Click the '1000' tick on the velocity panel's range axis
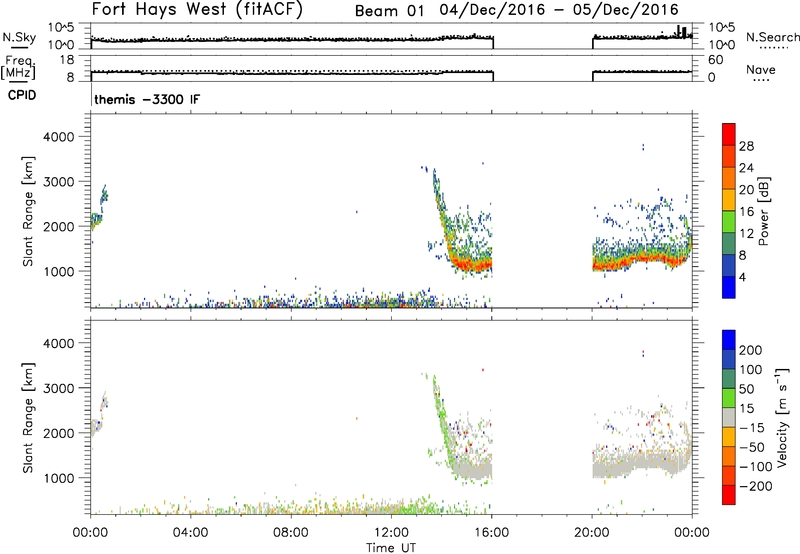This screenshot has width=800, height=554. click(58, 478)
